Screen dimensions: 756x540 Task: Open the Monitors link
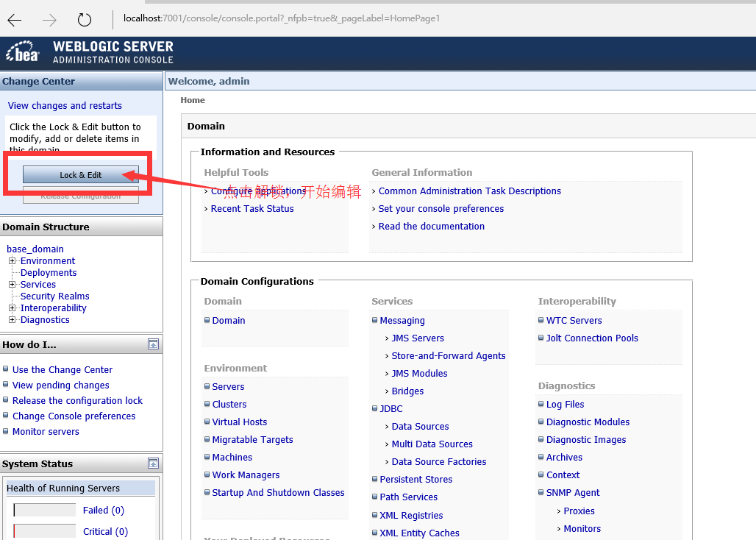click(582, 529)
